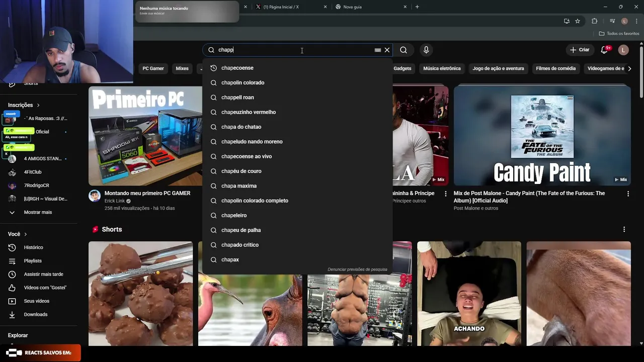Clear the search box text
This screenshot has height=362, width=644.
coord(387,50)
